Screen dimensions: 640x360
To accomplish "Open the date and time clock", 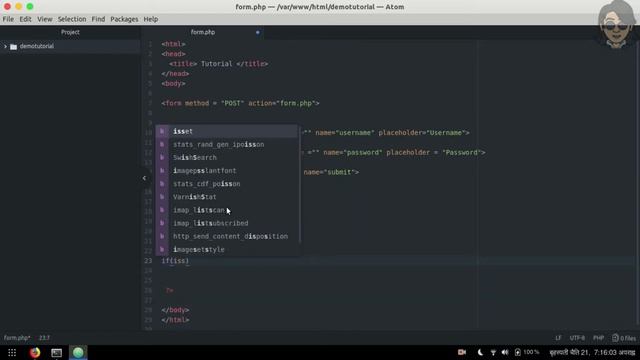I will click(x=592, y=352).
